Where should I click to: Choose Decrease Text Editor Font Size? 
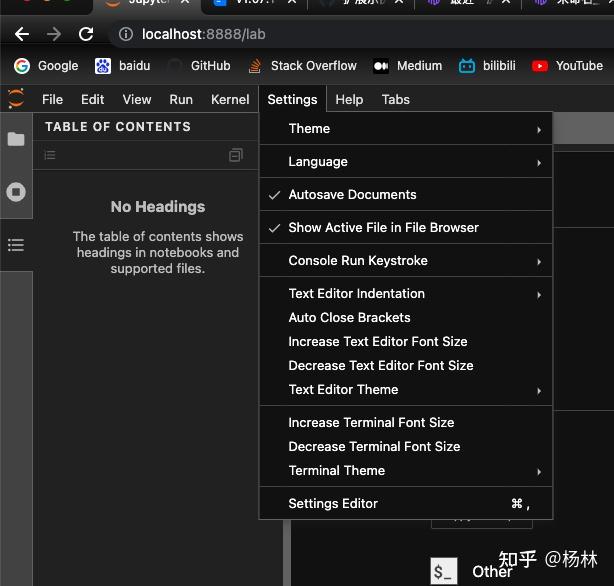(406, 365)
